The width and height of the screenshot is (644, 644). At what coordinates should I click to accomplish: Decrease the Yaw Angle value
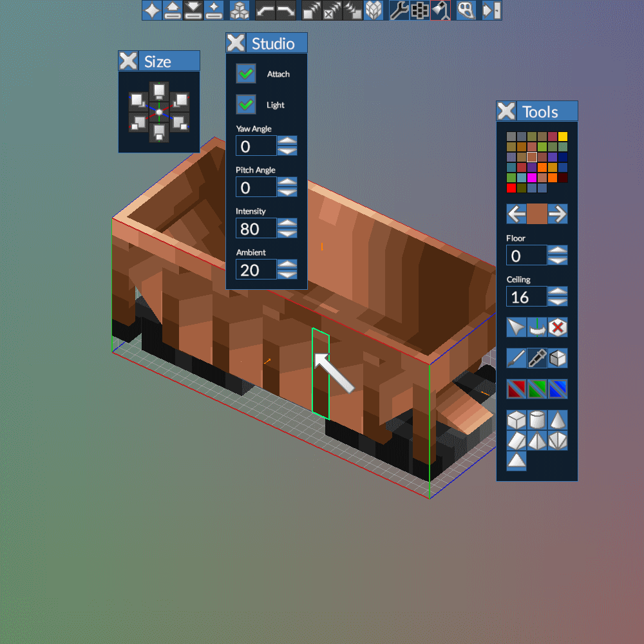(x=287, y=151)
